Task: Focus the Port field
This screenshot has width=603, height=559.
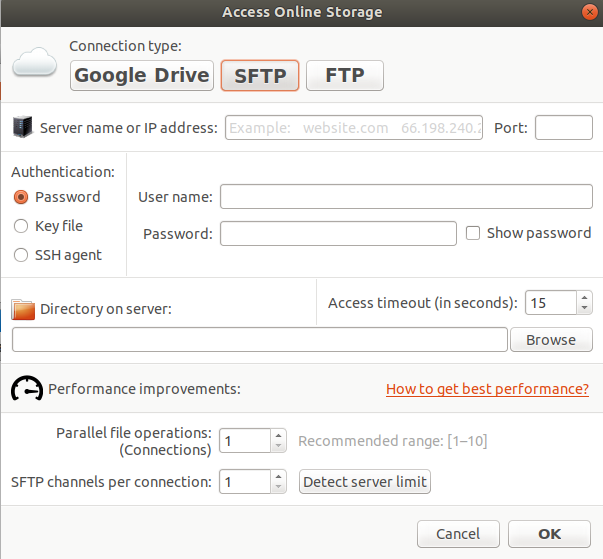Action: point(564,128)
